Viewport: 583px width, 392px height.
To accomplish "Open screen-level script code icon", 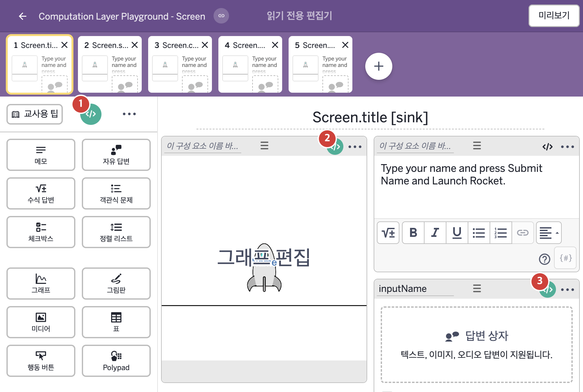I will (91, 114).
